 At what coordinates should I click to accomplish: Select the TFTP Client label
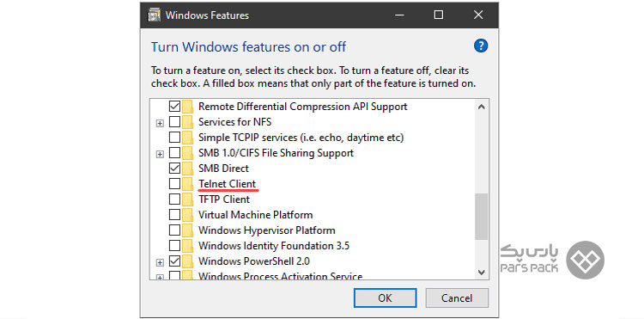(x=224, y=199)
